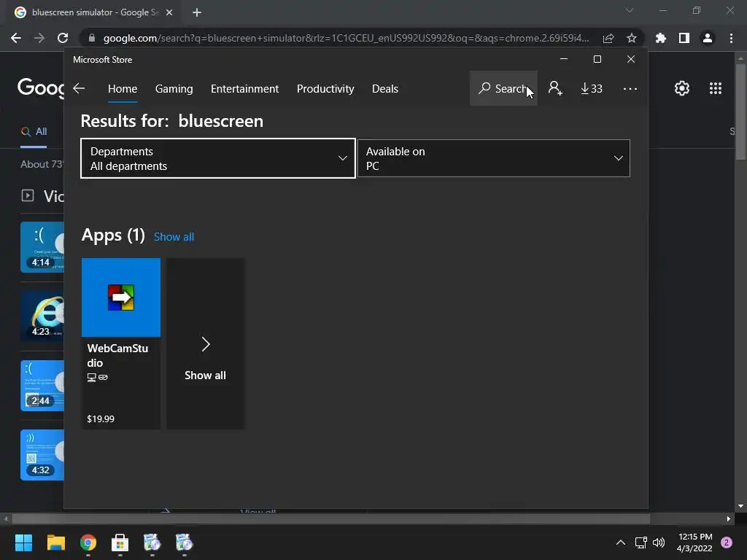
Task: Click the Chrome horizontal scrollbar
Action: click(331, 518)
